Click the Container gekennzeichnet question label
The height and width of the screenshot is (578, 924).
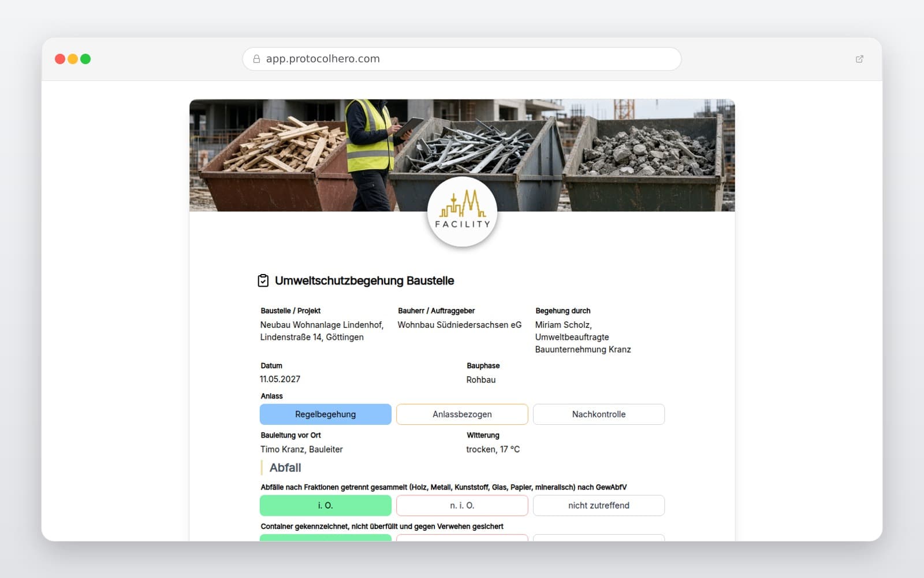(x=382, y=527)
